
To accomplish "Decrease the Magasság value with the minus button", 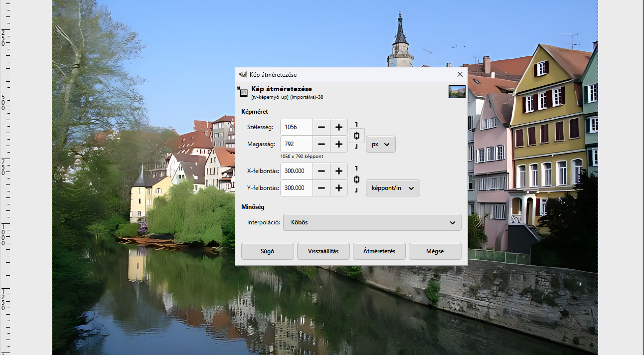I will [322, 144].
